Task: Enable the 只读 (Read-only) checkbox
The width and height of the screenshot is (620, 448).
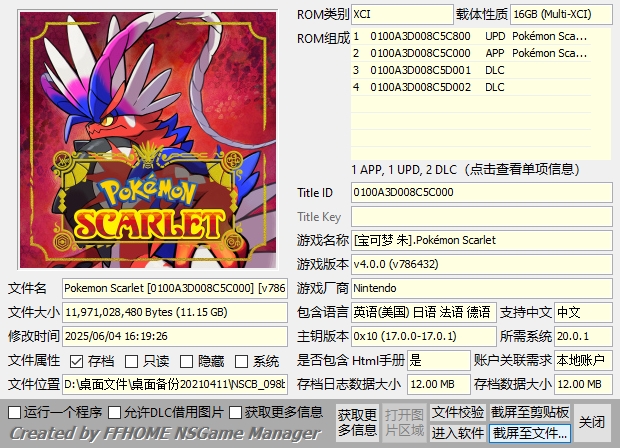Action: (x=134, y=361)
